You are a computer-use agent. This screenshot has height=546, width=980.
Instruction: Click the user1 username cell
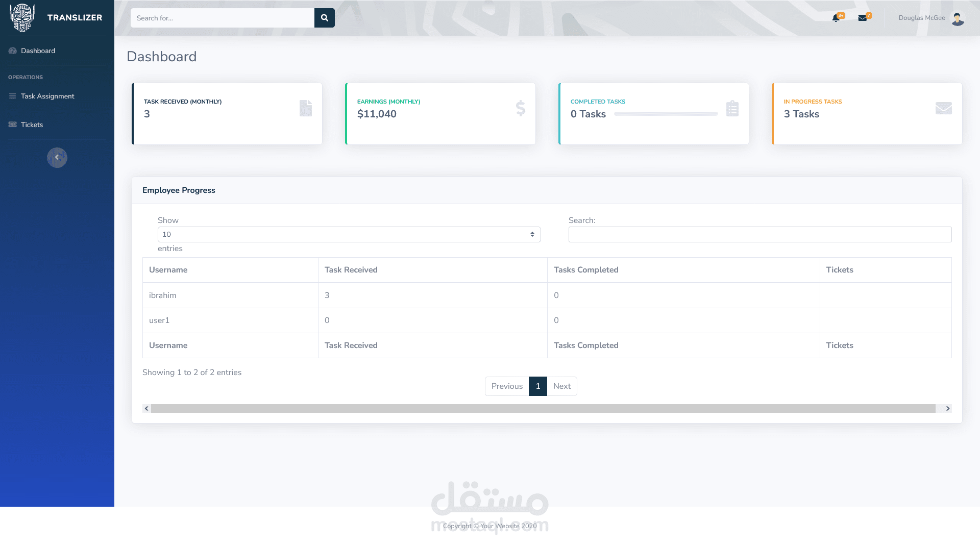pos(230,320)
